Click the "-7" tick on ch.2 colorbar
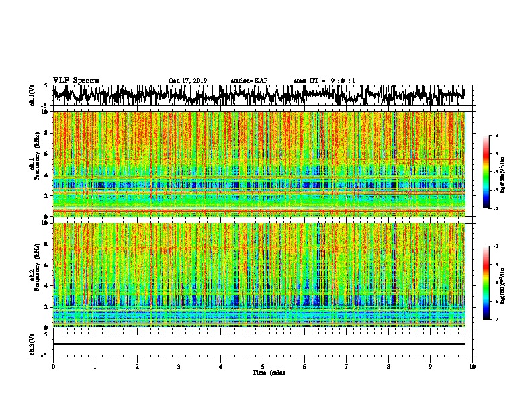 [495, 319]
